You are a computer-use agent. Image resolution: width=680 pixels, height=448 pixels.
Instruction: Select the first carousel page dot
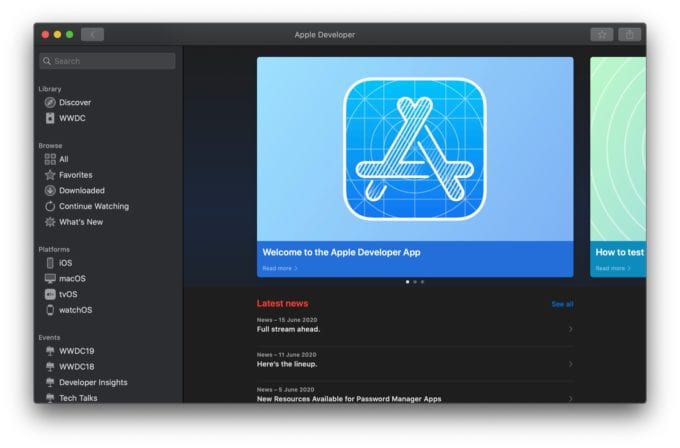tap(407, 282)
